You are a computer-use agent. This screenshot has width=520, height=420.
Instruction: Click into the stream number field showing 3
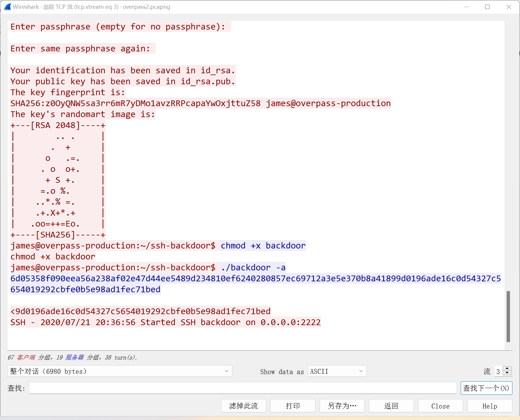click(x=498, y=371)
